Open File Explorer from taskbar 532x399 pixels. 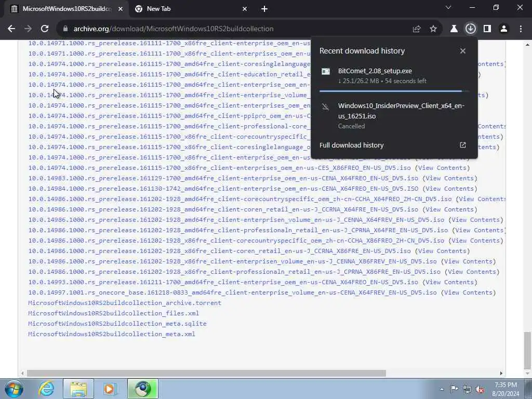[78, 389]
